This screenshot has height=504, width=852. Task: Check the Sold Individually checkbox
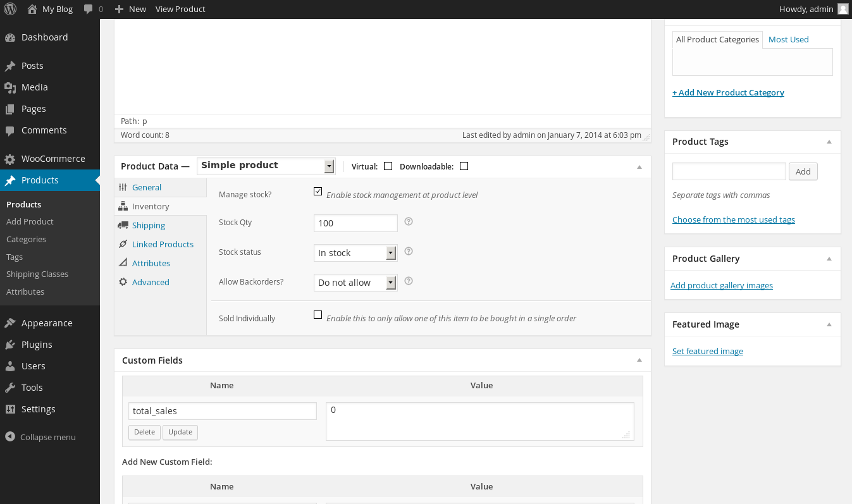318,315
